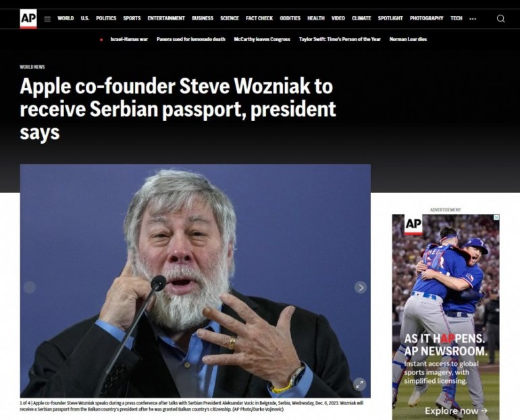Click the AP logo home icon
This screenshot has height=420, width=520.
(x=28, y=18)
